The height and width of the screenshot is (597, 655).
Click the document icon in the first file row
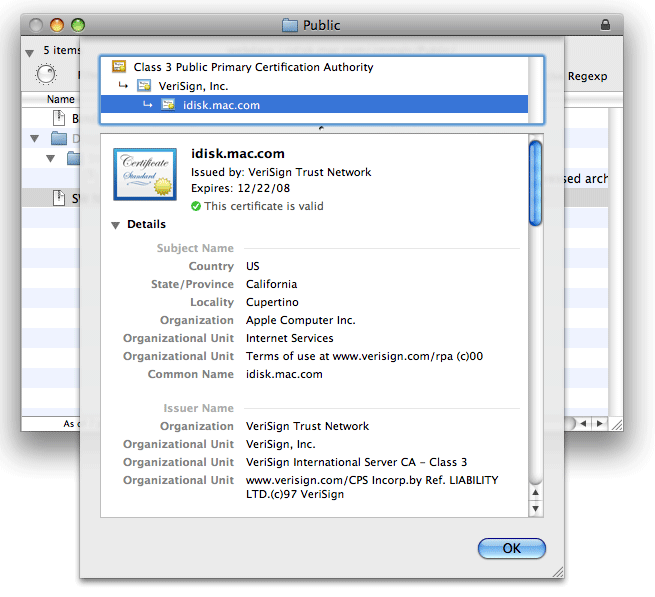58,119
